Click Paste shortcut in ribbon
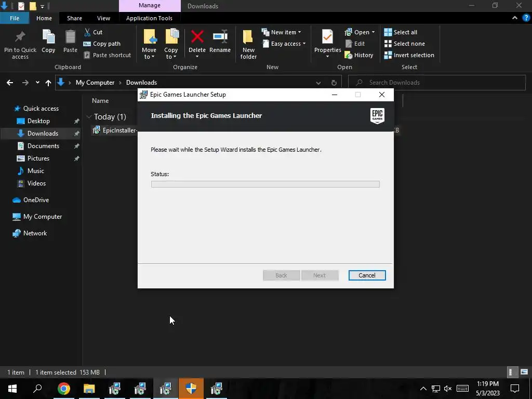 pos(107,55)
